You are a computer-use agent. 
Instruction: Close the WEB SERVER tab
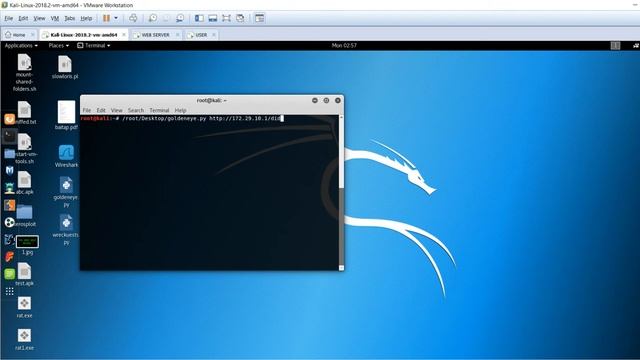tap(177, 35)
